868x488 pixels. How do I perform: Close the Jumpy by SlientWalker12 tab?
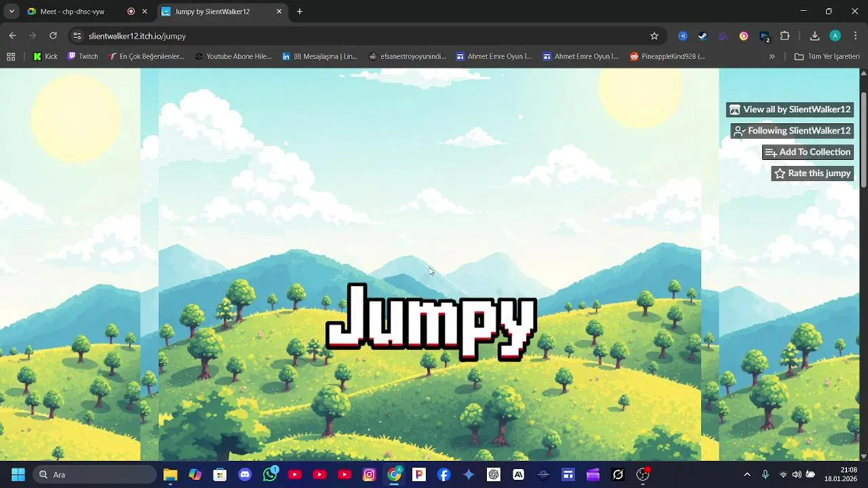click(279, 12)
